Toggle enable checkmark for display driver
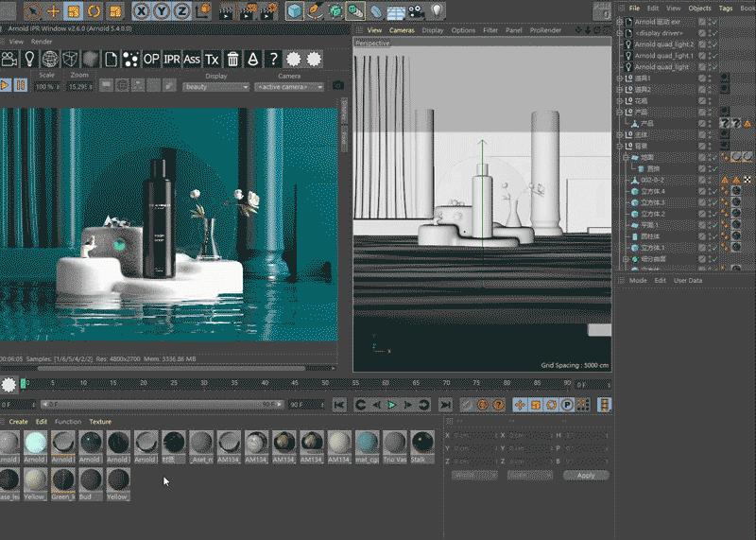 pos(714,33)
